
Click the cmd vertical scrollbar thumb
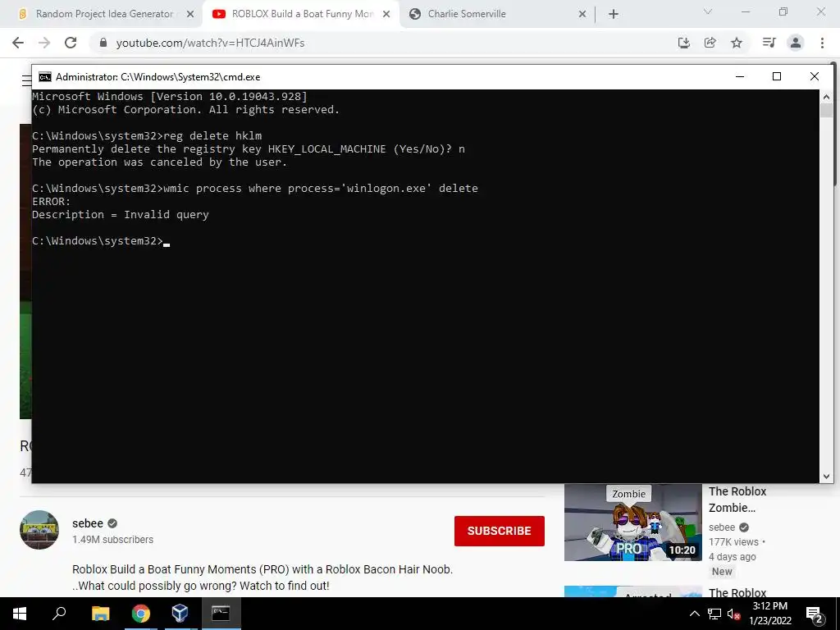tap(826, 111)
